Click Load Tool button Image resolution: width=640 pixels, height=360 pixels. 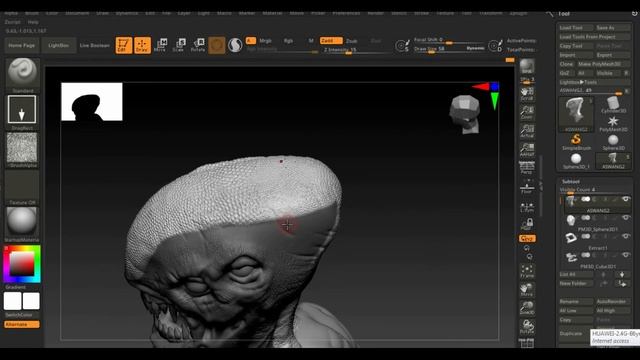tap(576, 28)
